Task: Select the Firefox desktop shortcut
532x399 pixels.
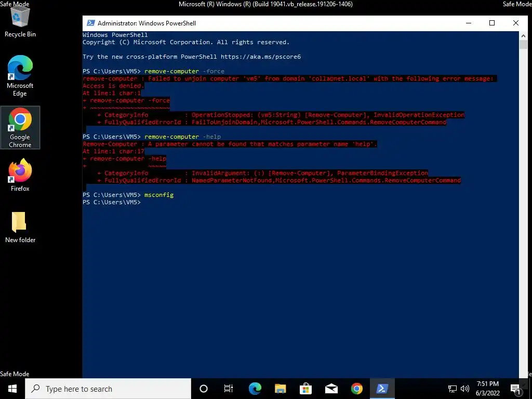Action: click(20, 175)
